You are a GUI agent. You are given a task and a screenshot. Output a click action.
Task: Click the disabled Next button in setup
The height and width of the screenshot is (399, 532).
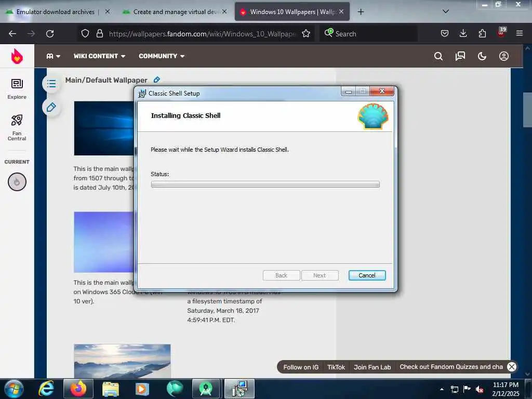(320, 275)
